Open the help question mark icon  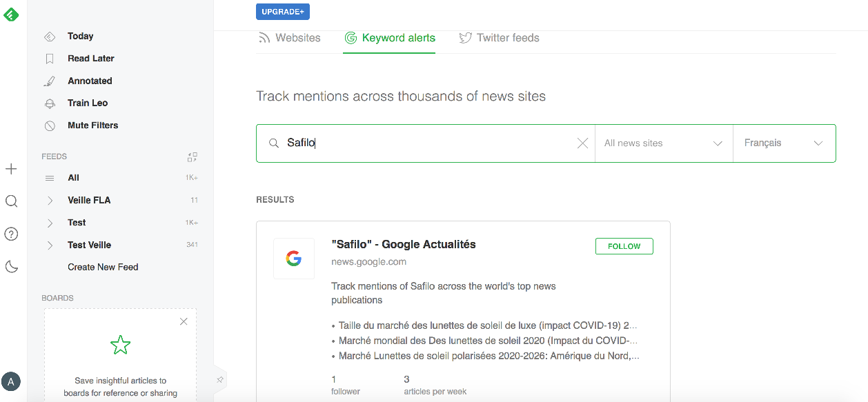(11, 234)
